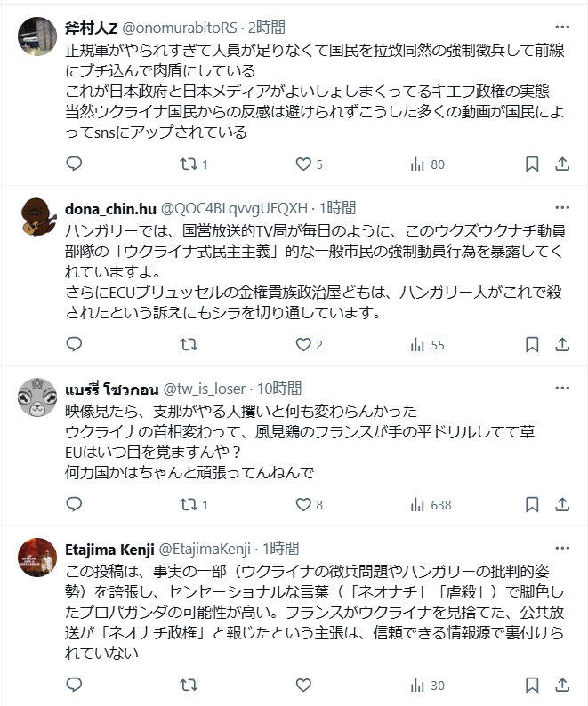The image size is (588, 706).
Task: Share the dona_chin.hu post
Action: (562, 345)
